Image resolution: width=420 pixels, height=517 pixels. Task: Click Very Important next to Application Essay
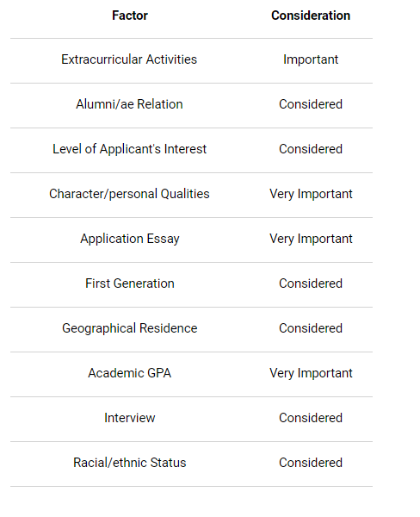[x=311, y=239]
